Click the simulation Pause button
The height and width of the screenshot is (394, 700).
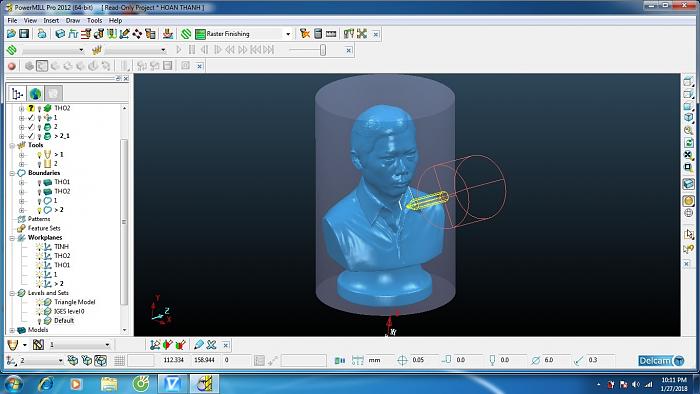(192, 50)
